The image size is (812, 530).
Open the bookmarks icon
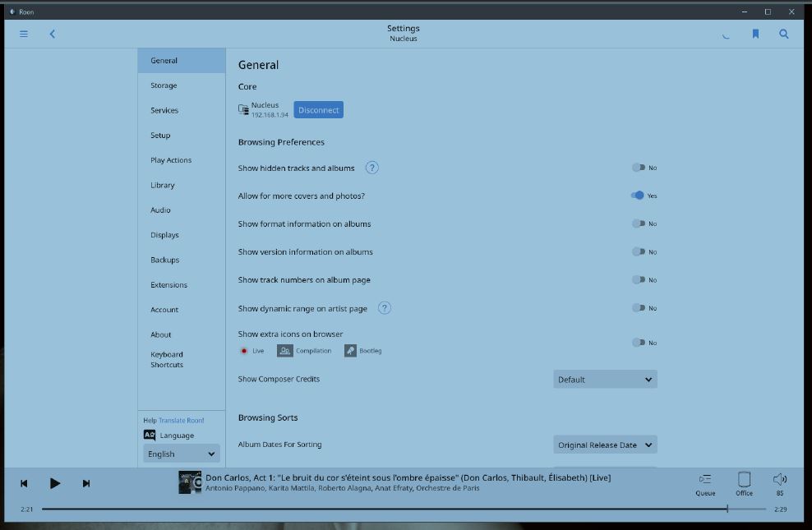click(x=755, y=35)
